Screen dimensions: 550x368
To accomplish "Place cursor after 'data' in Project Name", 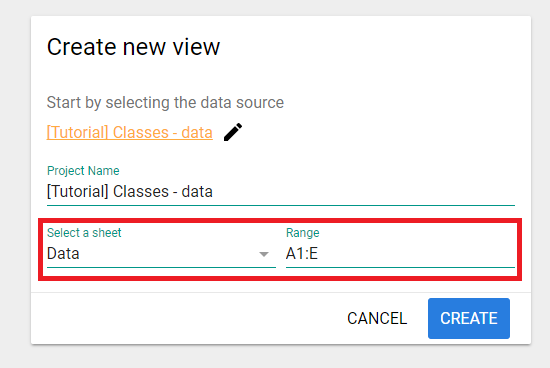I will 214,192.
